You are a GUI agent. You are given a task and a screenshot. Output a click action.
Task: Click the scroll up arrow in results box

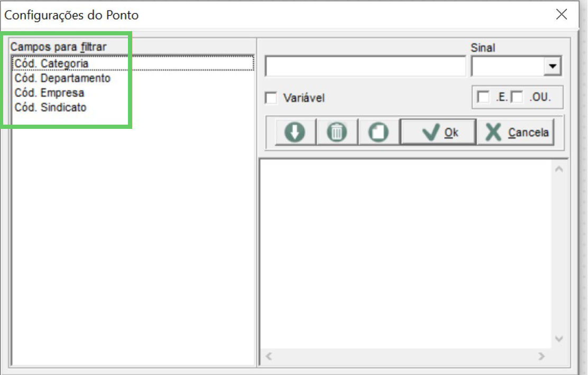point(559,170)
